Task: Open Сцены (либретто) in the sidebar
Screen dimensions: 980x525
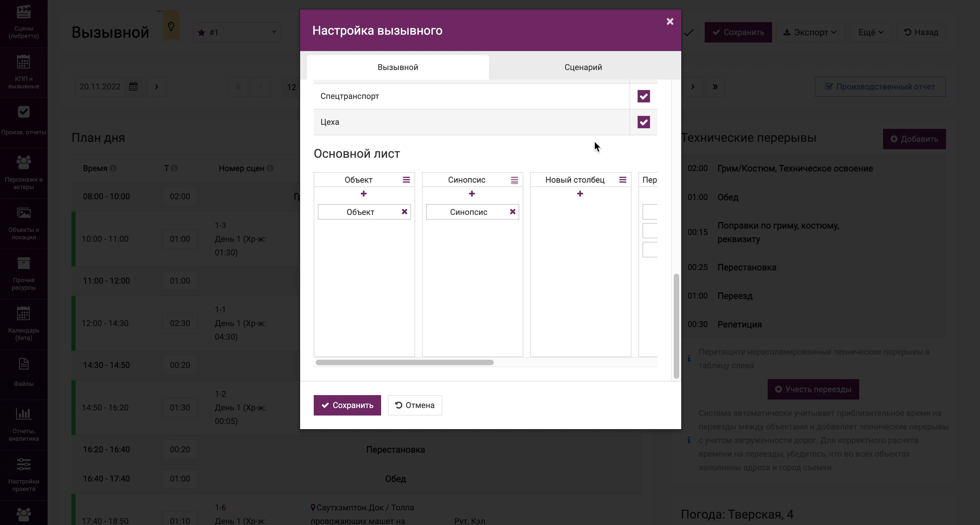Action: [23, 23]
